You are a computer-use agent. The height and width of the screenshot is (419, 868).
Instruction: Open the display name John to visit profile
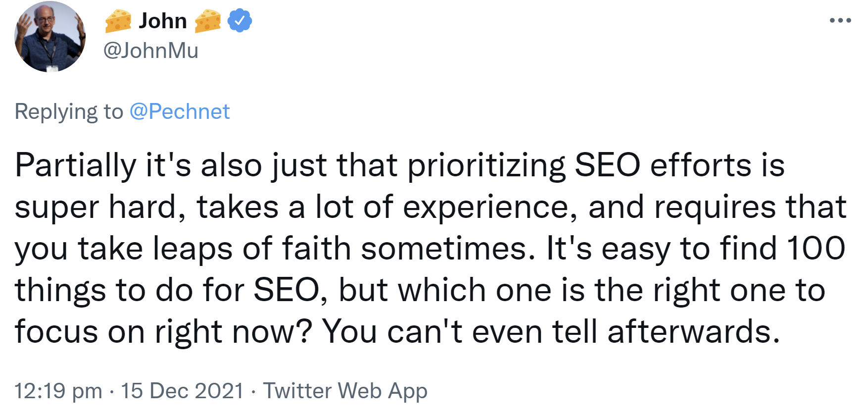point(163,20)
